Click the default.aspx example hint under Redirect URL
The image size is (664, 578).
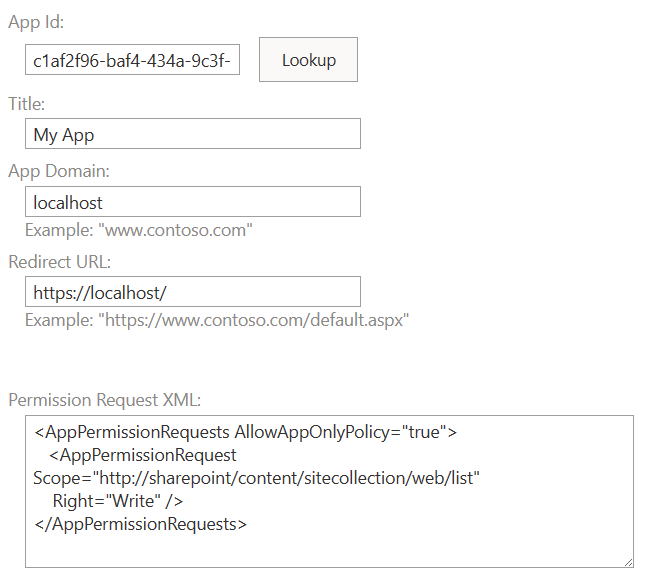pos(217,320)
